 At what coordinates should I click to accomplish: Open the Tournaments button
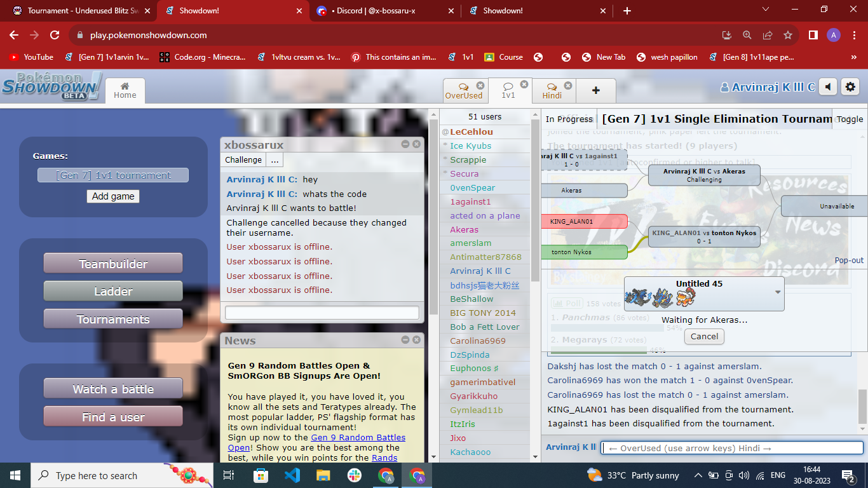coord(113,320)
